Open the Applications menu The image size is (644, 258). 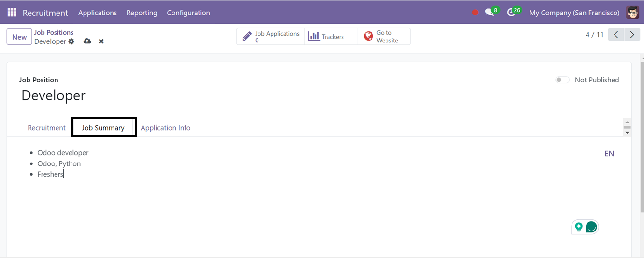[x=98, y=13]
